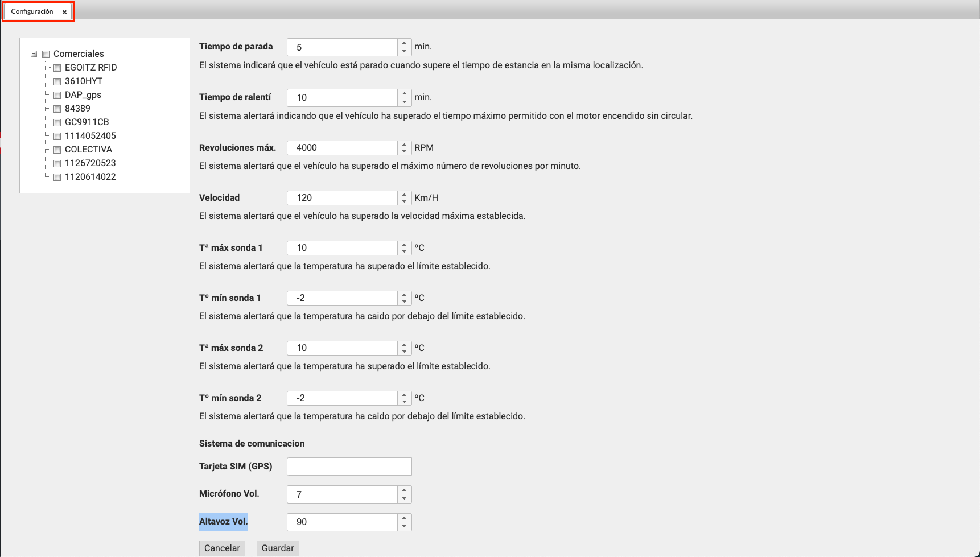
Task: Select the GC9911CB tree item label
Action: 87,122
